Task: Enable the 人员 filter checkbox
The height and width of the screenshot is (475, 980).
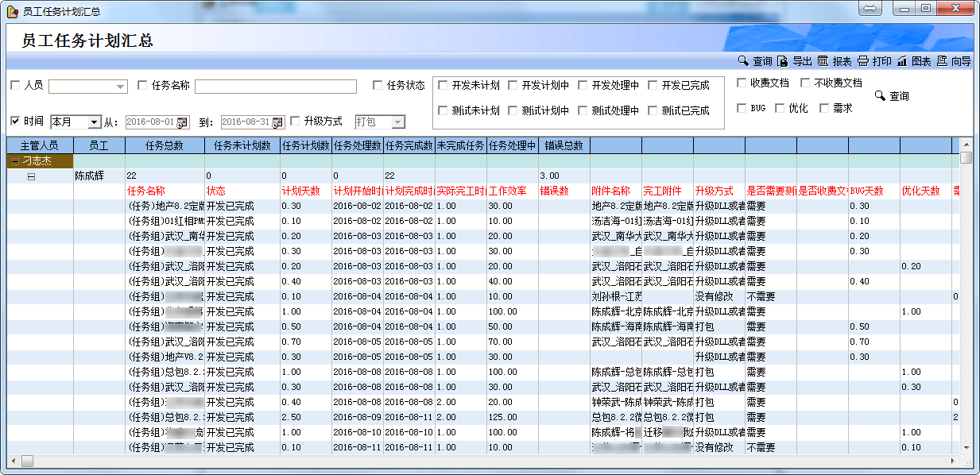Action: (x=15, y=86)
